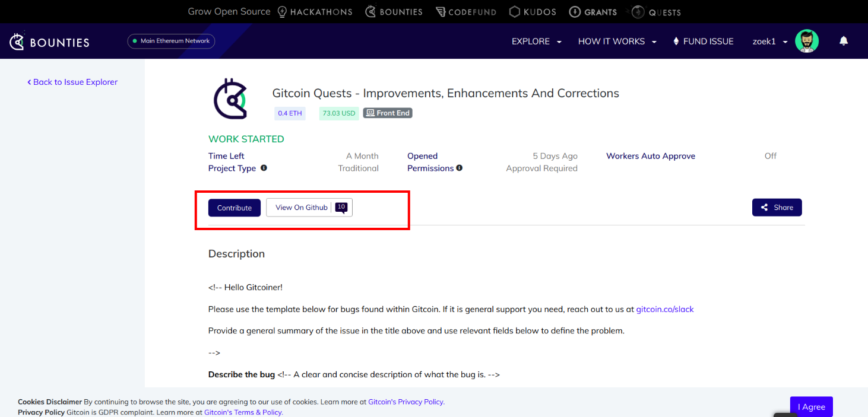The width and height of the screenshot is (868, 417).
Task: Click the Main Ethereum Network badge
Action: (171, 41)
